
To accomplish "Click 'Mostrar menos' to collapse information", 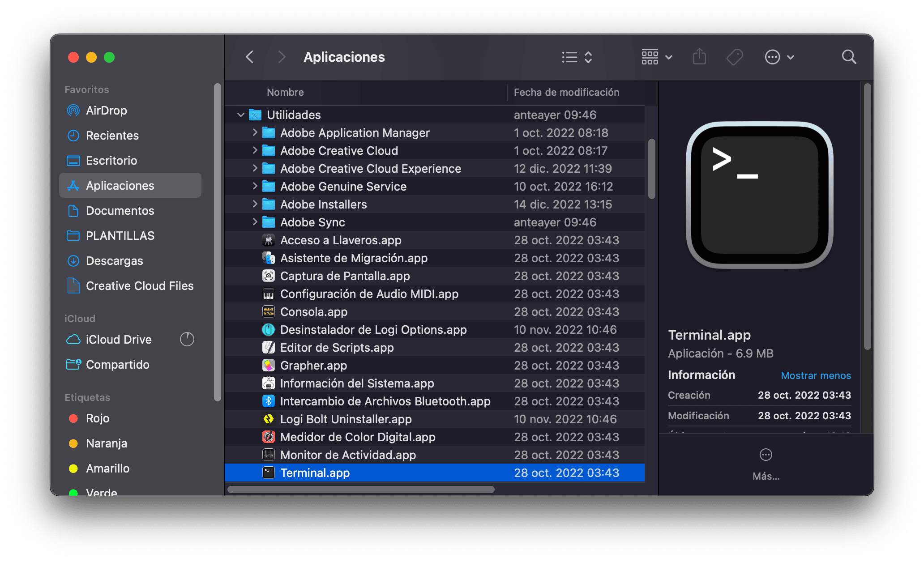I will [816, 375].
